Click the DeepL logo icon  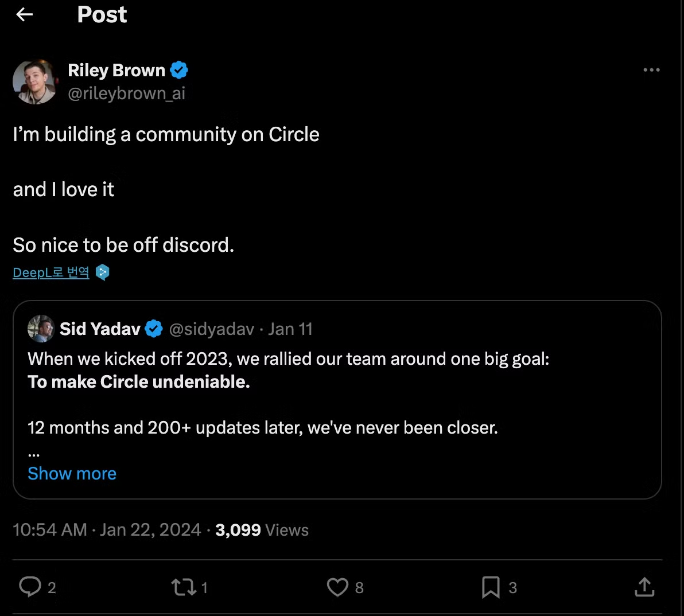coord(103,272)
